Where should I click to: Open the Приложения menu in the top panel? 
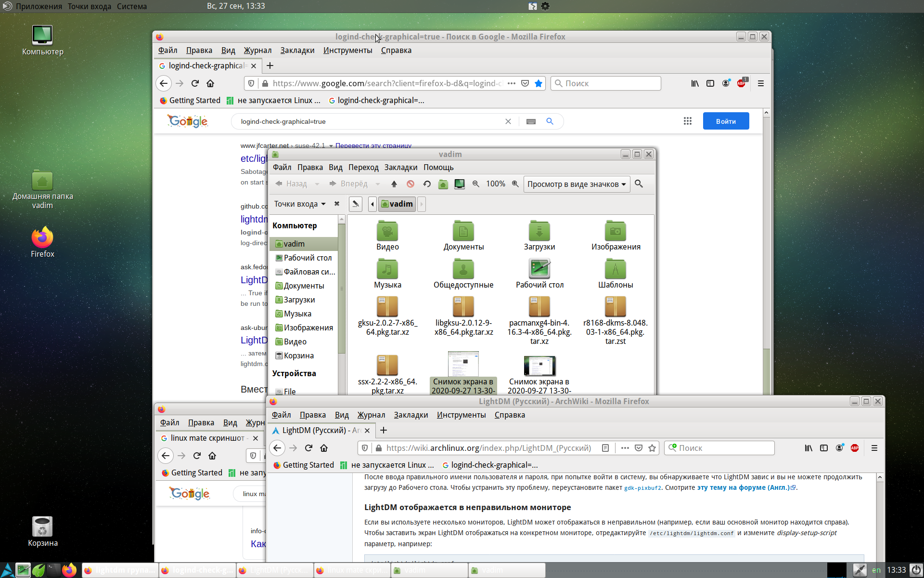pos(38,6)
